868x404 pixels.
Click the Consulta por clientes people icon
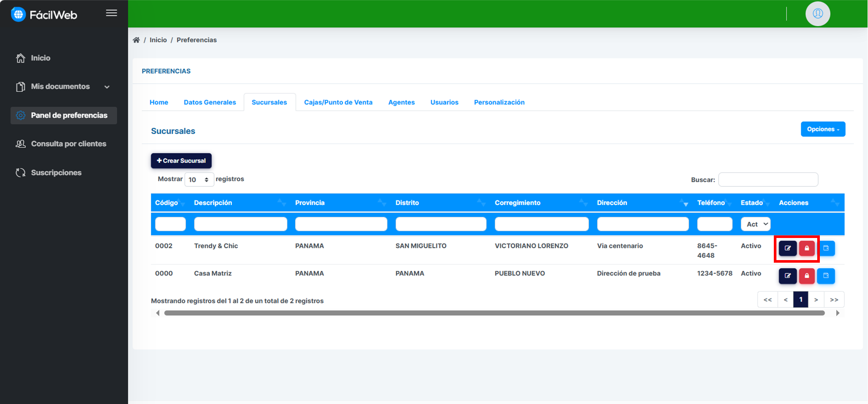coord(20,144)
